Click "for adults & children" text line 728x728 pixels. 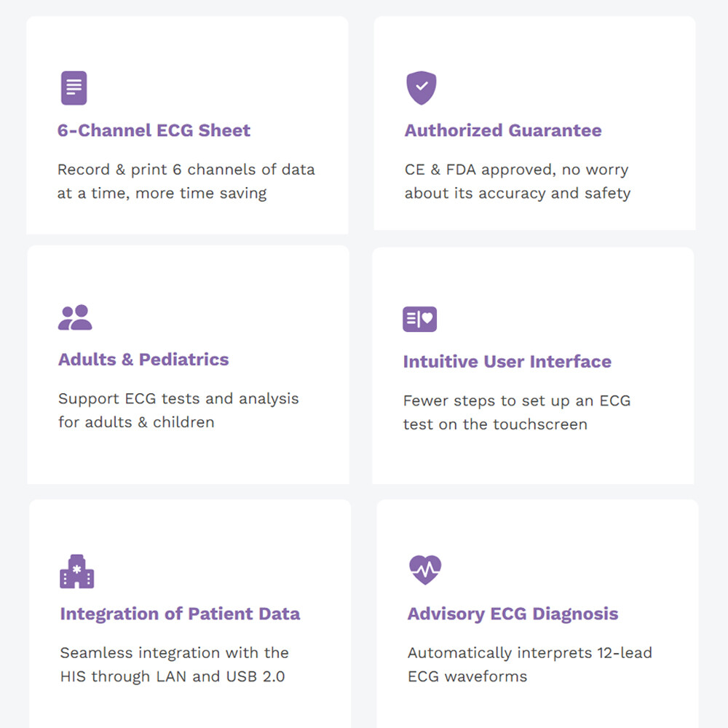136,422
